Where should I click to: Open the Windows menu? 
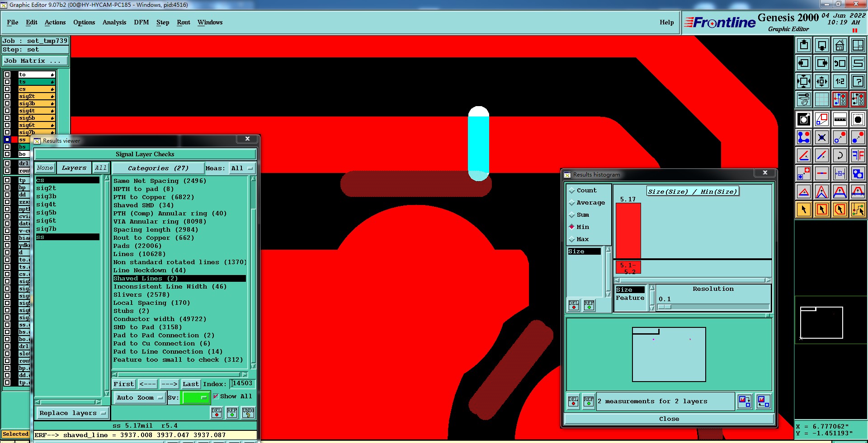[210, 22]
